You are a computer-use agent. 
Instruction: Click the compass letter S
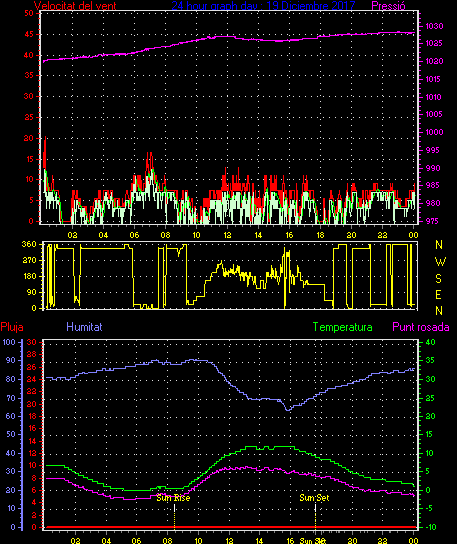point(439,279)
